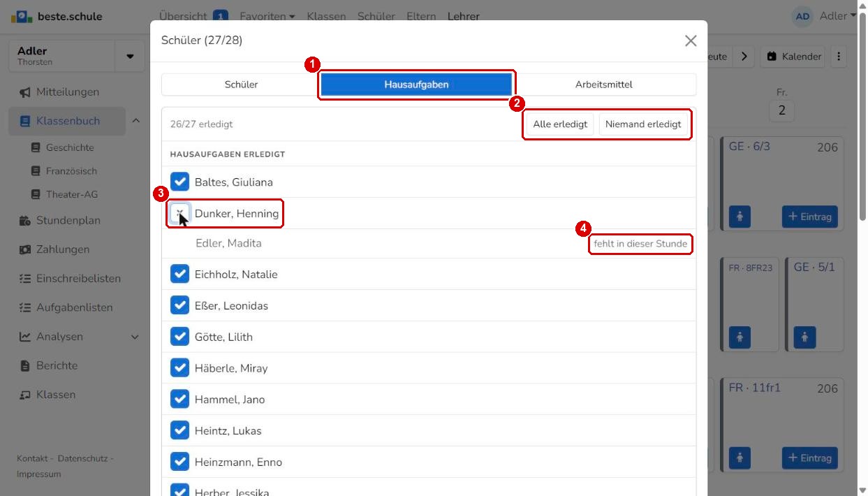Open Berichte from the sidebar
Image resolution: width=868 pixels, height=496 pixels.
[57, 365]
